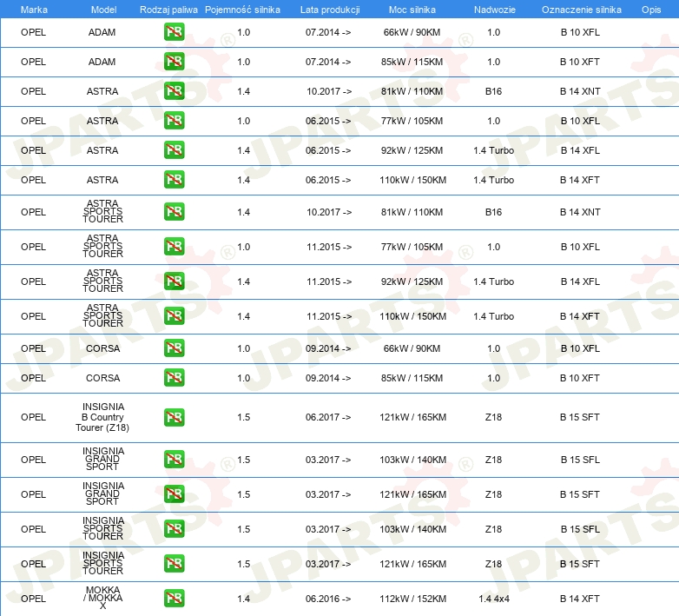Click fuel icon in ASTRA 110kW B 14 XFT row
The image size is (679, 616).
(x=174, y=179)
